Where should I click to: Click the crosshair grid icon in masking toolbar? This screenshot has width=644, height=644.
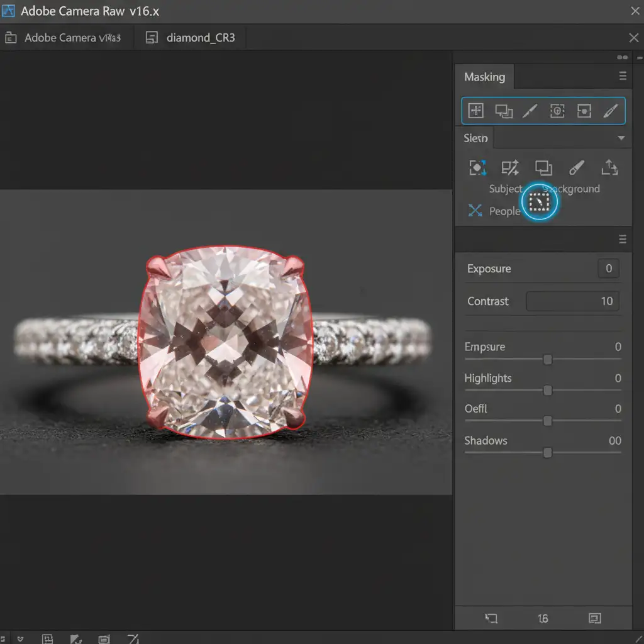coord(476,111)
